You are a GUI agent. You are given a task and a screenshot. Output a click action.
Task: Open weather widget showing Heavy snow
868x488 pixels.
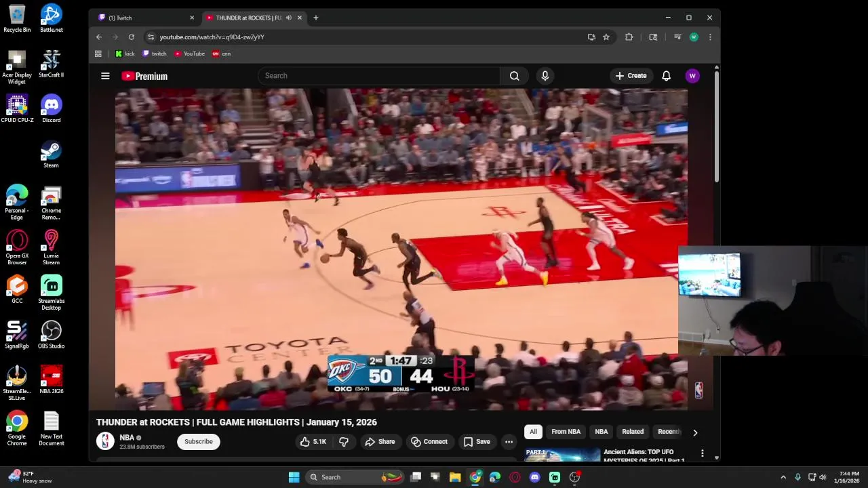[x=31, y=477]
